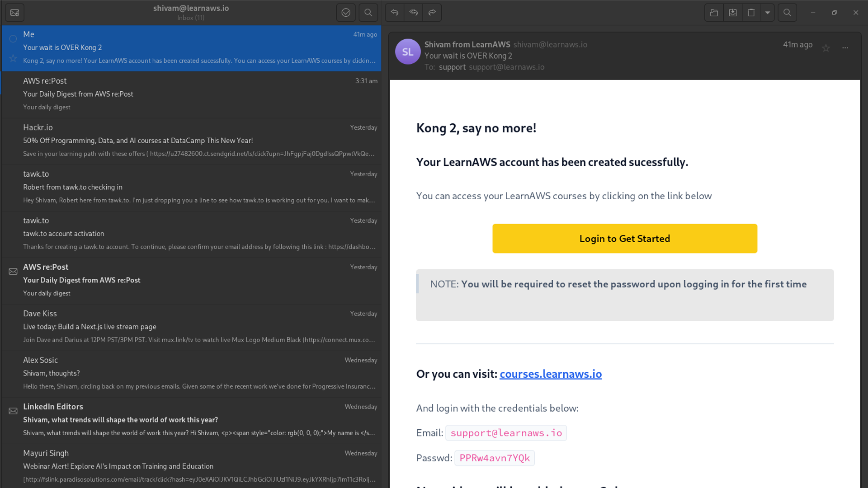Open the mailbox menu icon
The image size is (868, 488).
tap(14, 13)
